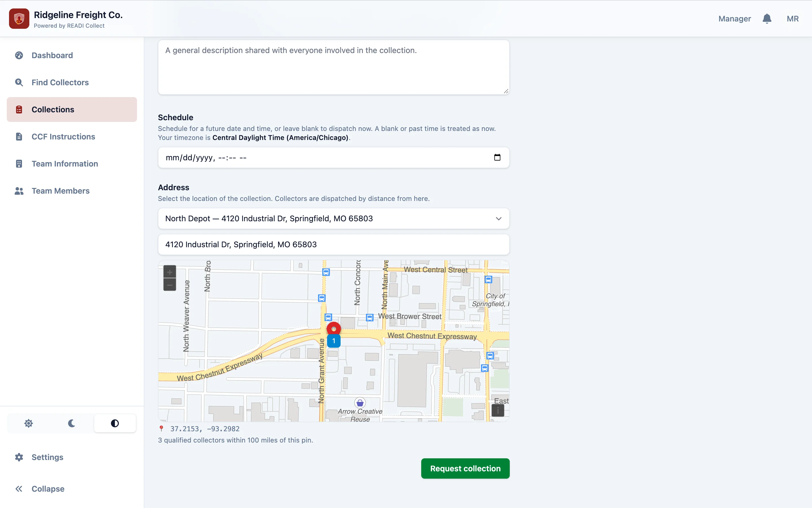Screen dimensions: 812x508
Task: Open the MR user avatar menu
Action: click(x=793, y=19)
